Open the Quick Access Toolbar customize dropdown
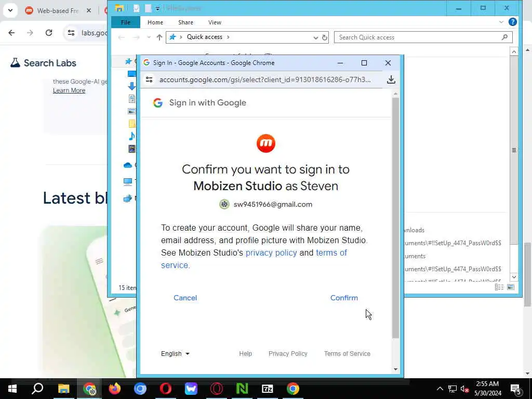Viewport: 532px width, 399px height. (x=157, y=8)
